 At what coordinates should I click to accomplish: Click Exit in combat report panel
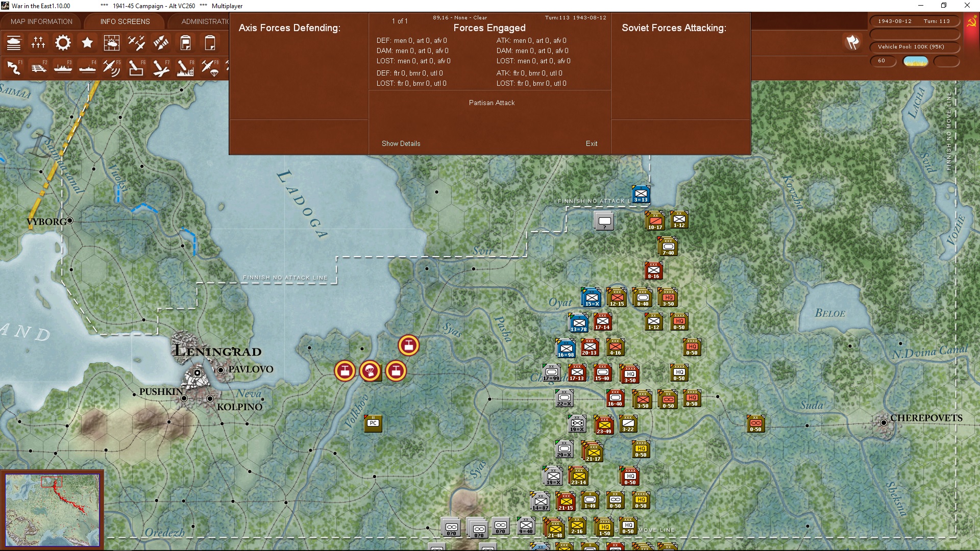(591, 143)
